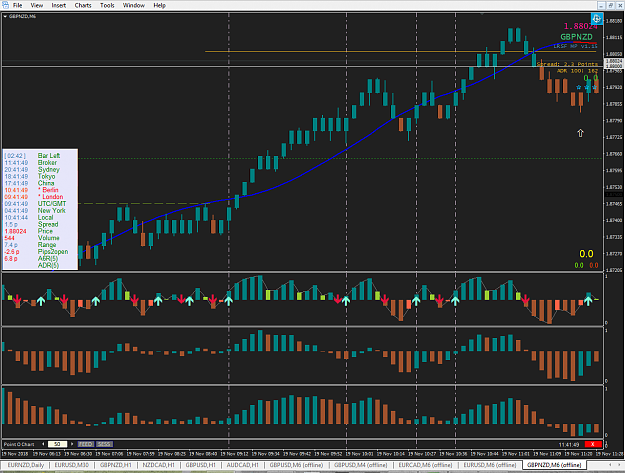
Task: Open the Charts menu
Action: (x=83, y=5)
